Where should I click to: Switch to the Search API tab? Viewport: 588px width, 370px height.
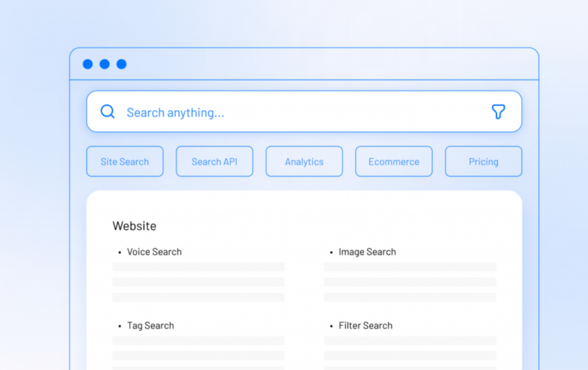coord(214,161)
